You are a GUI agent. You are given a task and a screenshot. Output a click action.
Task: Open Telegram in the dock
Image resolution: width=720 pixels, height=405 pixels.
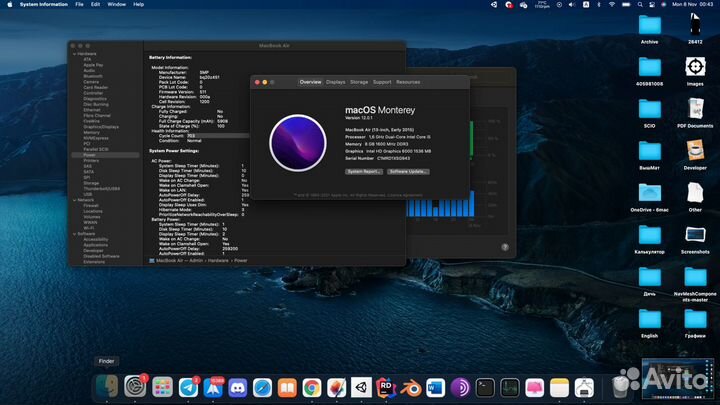coord(188,388)
